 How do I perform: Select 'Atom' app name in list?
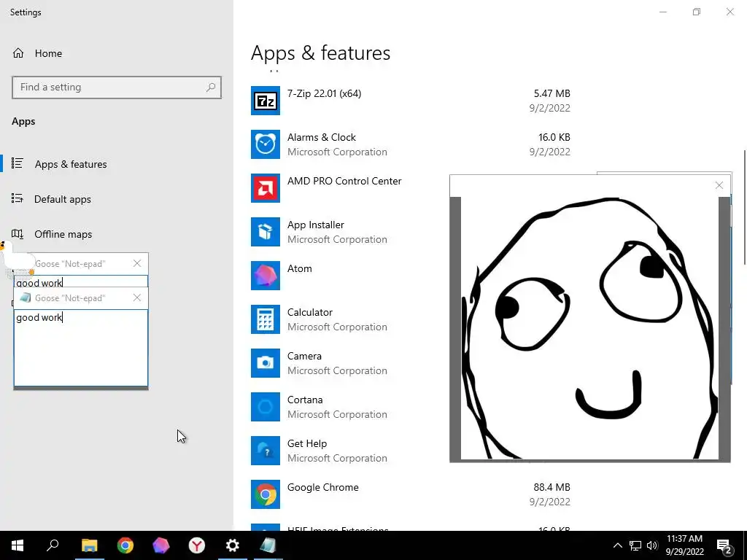300,268
